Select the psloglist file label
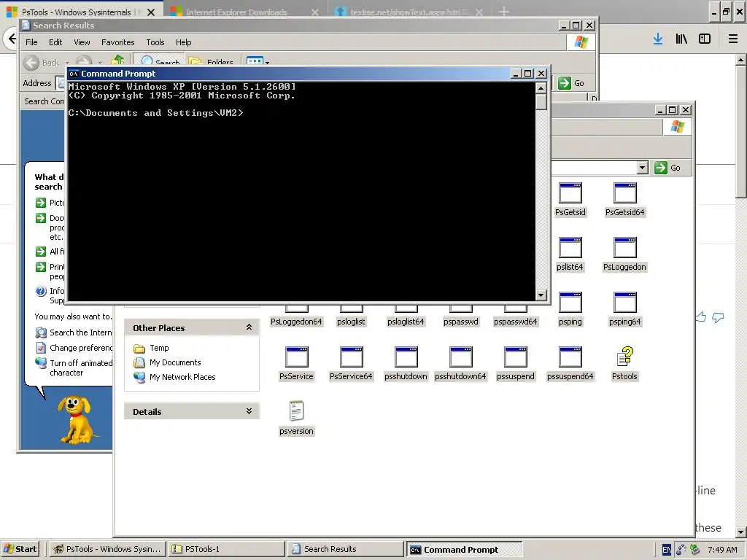 click(x=351, y=322)
